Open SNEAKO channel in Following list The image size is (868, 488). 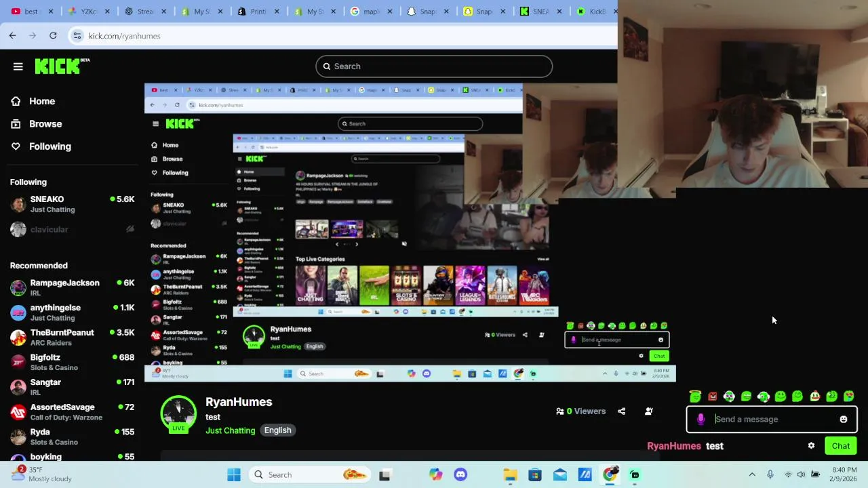tap(72, 204)
